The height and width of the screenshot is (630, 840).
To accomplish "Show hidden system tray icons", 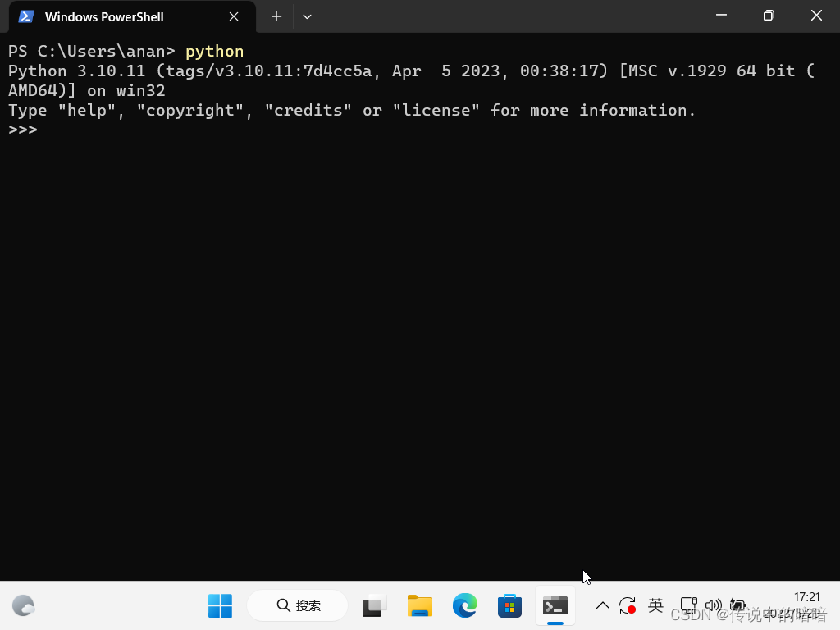I will click(603, 606).
